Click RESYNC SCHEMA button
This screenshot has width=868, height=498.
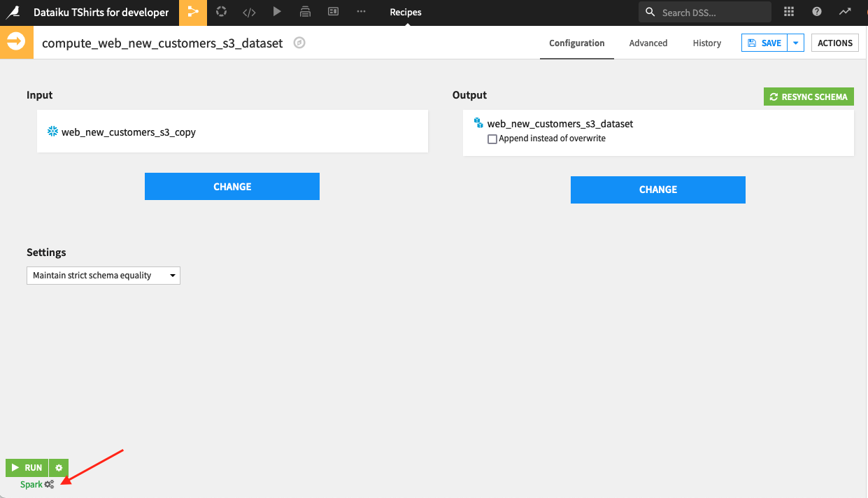coord(809,97)
